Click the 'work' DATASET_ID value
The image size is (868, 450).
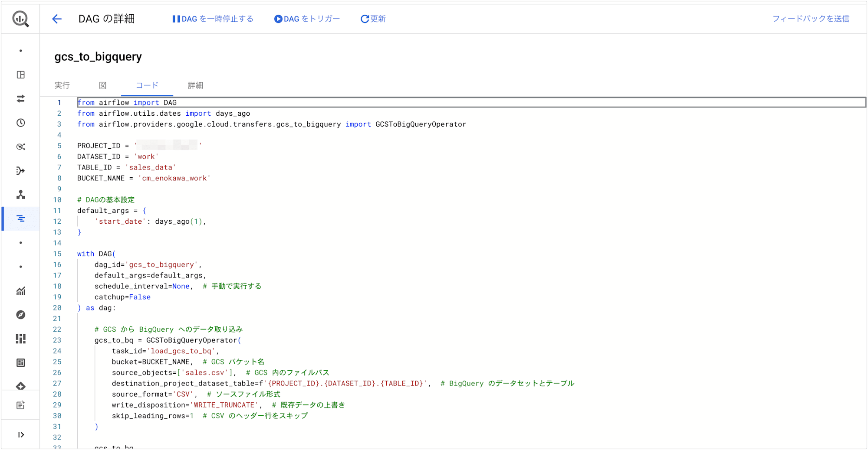[146, 157]
